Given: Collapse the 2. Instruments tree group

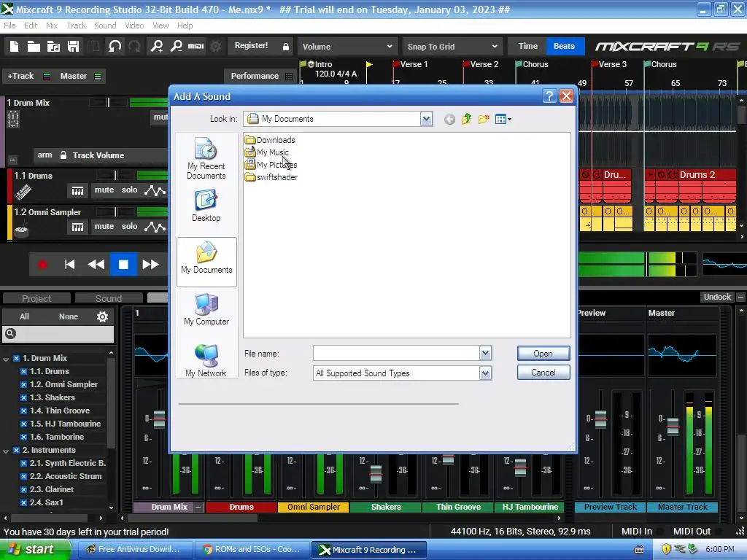Looking at the screenshot, I should [6, 451].
